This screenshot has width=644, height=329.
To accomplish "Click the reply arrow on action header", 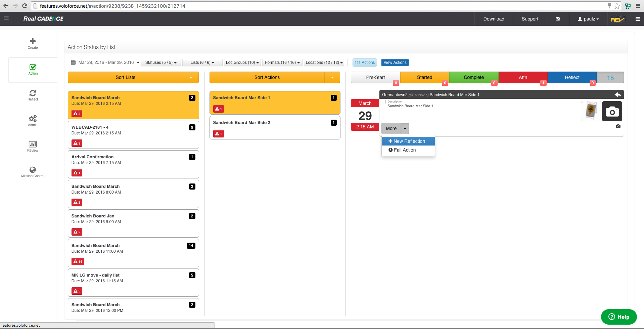I will pyautogui.click(x=617, y=95).
